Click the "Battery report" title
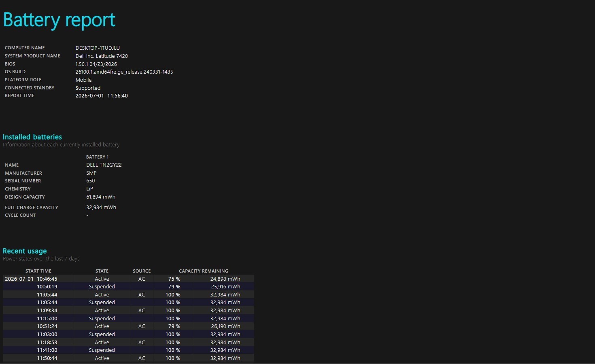595x364 pixels. point(59,20)
